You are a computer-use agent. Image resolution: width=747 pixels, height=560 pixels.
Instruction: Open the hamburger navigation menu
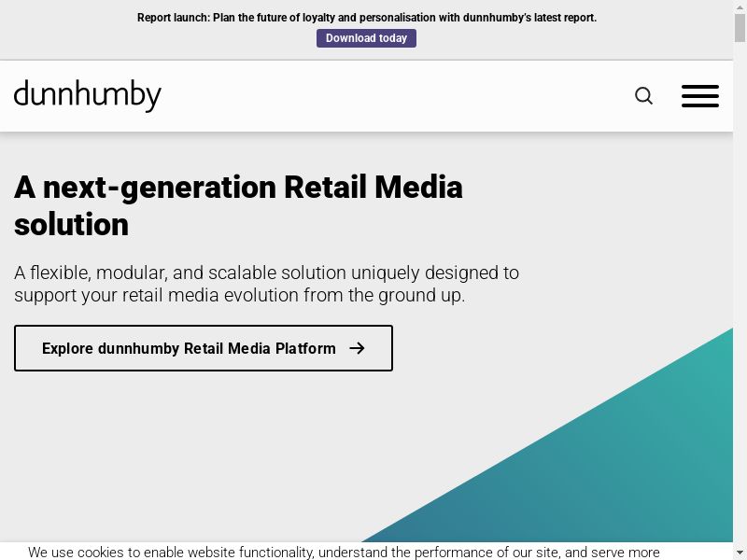click(x=699, y=96)
